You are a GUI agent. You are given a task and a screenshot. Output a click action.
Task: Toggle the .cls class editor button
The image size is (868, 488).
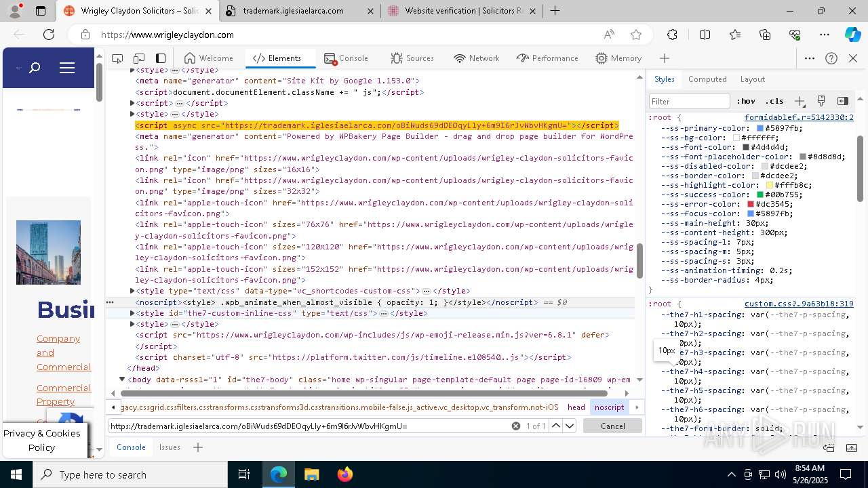coord(774,101)
